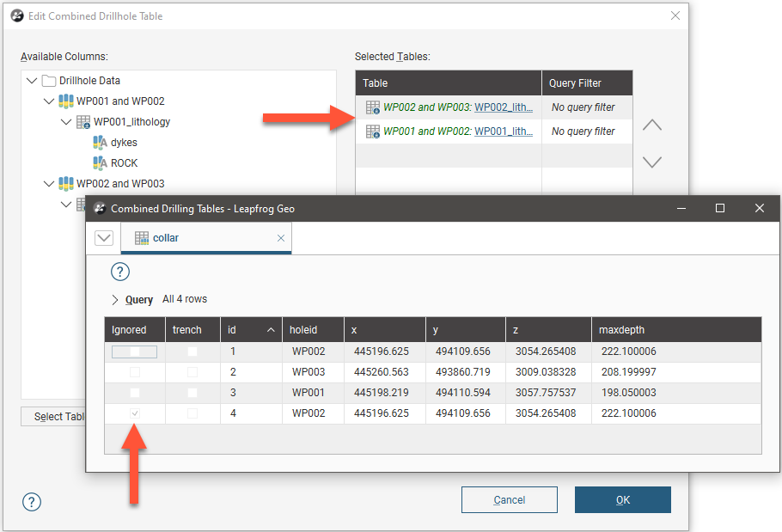The width and height of the screenshot is (782, 532).
Task: Click the Drillhole Data folder icon
Action: click(x=48, y=81)
